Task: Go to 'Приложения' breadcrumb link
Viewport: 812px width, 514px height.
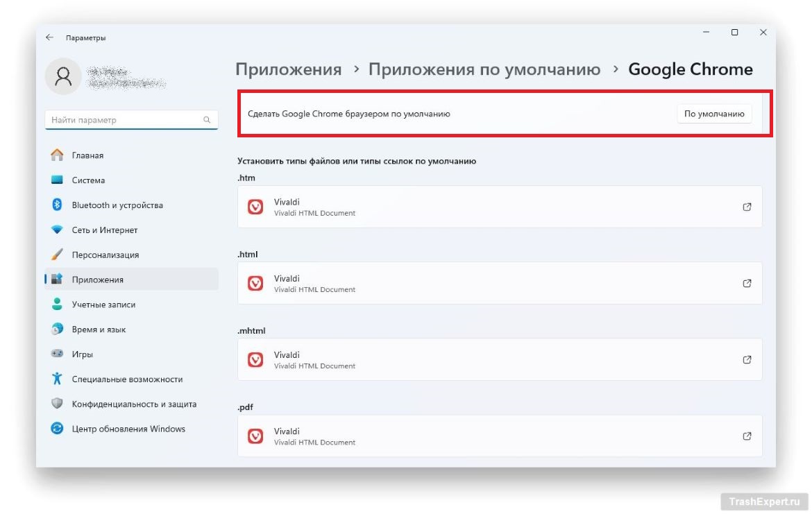Action: click(288, 69)
